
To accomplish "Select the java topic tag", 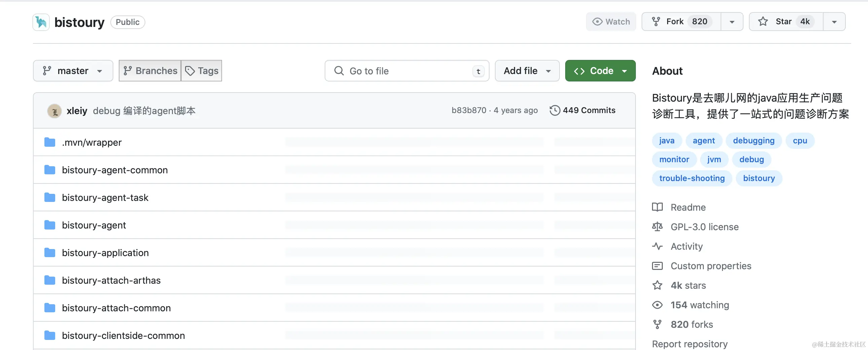I will click(x=666, y=141).
